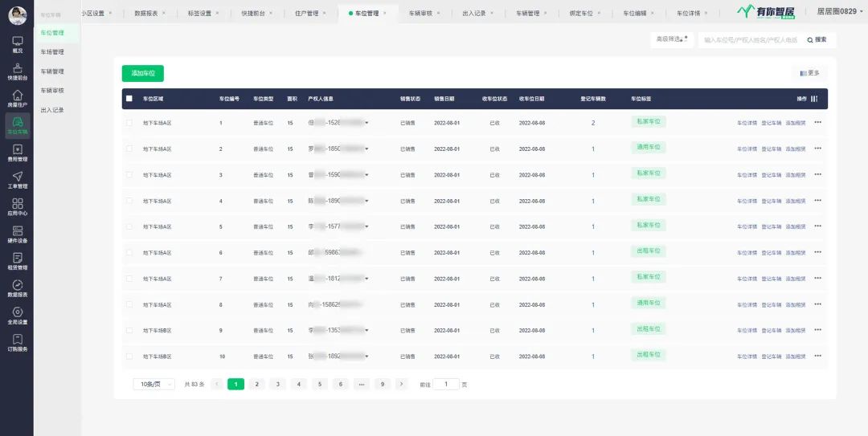Open the 10条/页 page size dropdown

click(154, 385)
